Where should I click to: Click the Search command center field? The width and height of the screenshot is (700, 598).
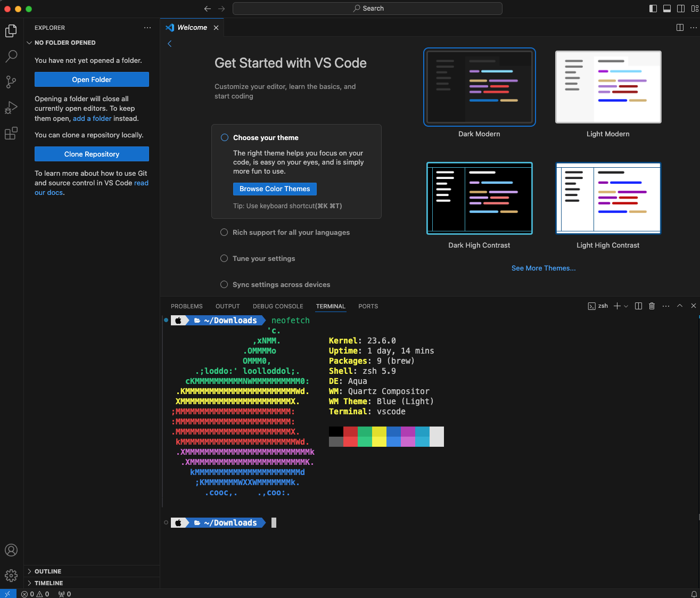pyautogui.click(x=367, y=9)
